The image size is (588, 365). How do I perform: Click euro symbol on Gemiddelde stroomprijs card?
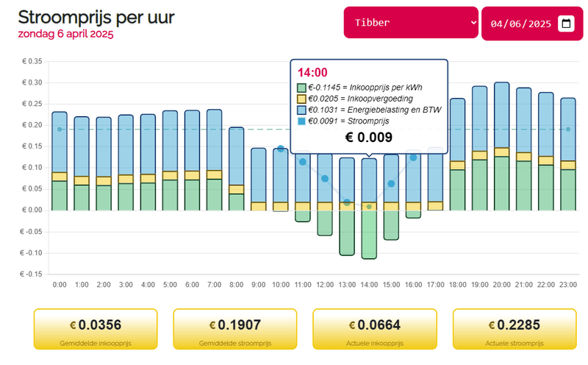pos(212,325)
